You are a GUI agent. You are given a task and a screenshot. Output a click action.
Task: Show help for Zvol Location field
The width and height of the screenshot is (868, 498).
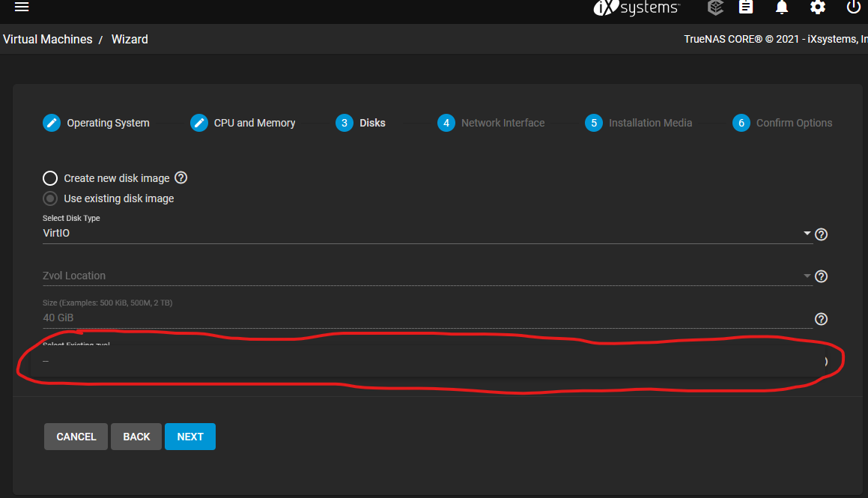point(821,276)
